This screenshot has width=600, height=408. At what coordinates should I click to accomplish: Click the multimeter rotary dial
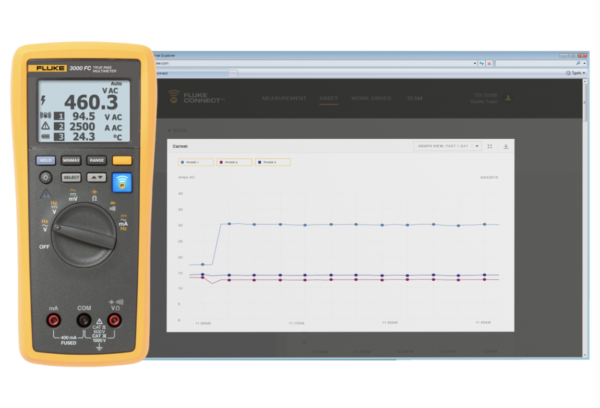84,235
